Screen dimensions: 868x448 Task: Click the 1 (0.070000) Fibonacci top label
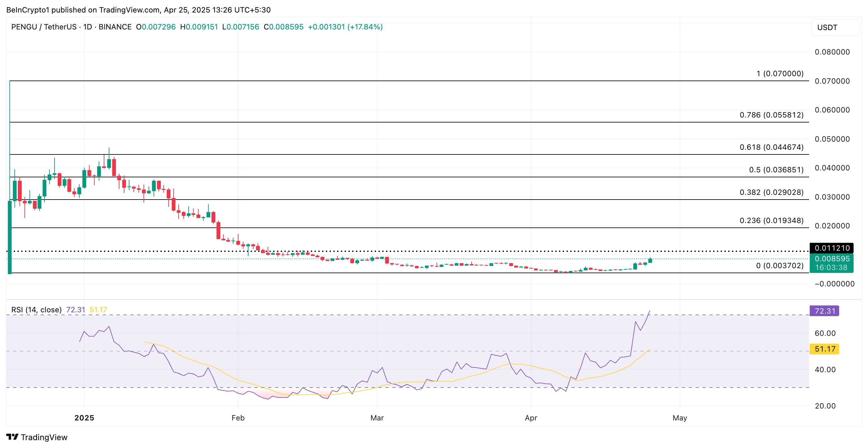pos(779,73)
